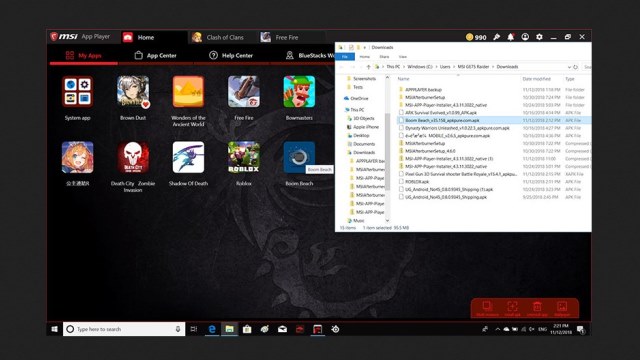This screenshot has width=640, height=360.
Task: Select ROBLOX.apk file in Downloads list
Action: tap(417, 182)
